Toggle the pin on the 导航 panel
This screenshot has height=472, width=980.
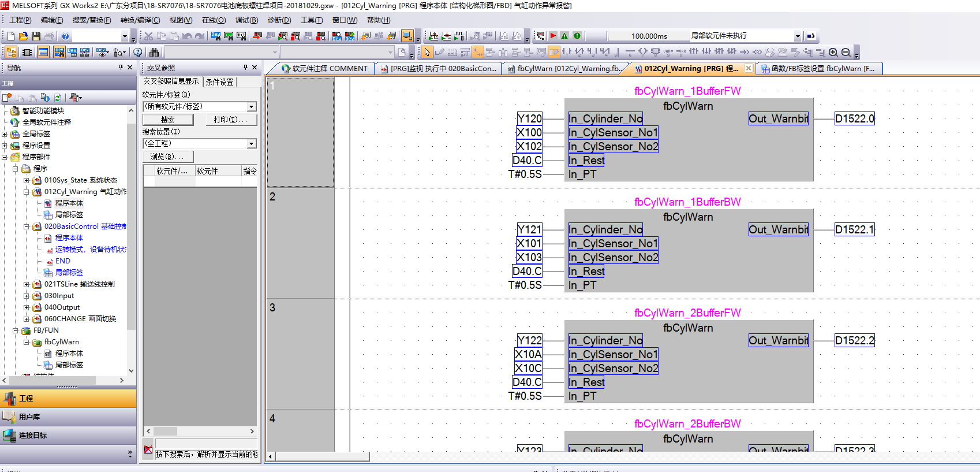click(x=121, y=68)
